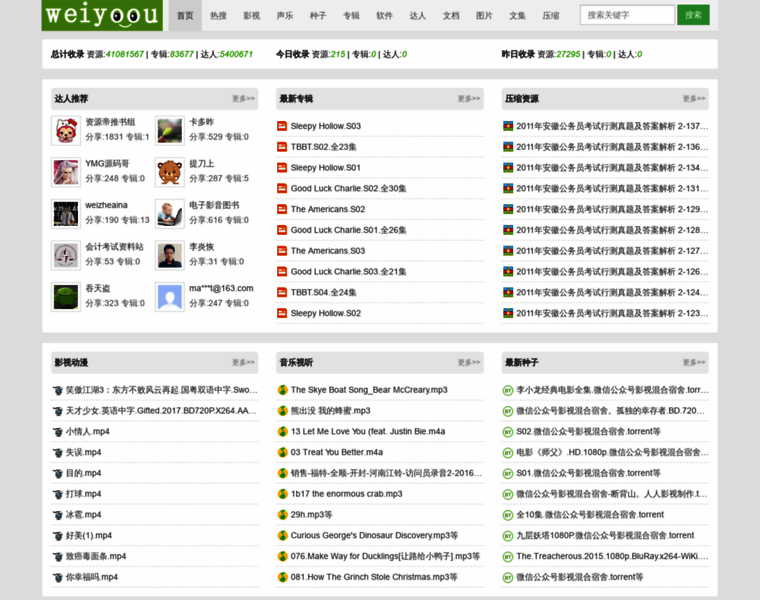Open Good Luck Charlie.S02.全30集 album
760x600 pixels.
[348, 189]
